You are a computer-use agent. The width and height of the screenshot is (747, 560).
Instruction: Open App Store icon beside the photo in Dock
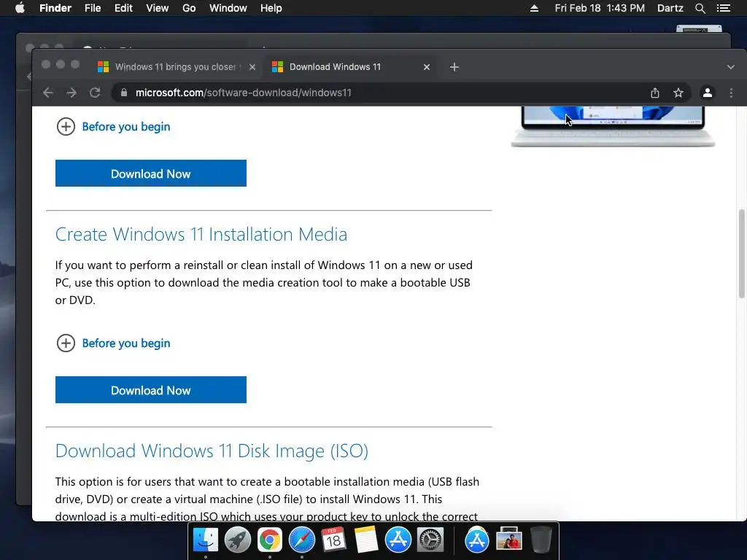click(477, 540)
